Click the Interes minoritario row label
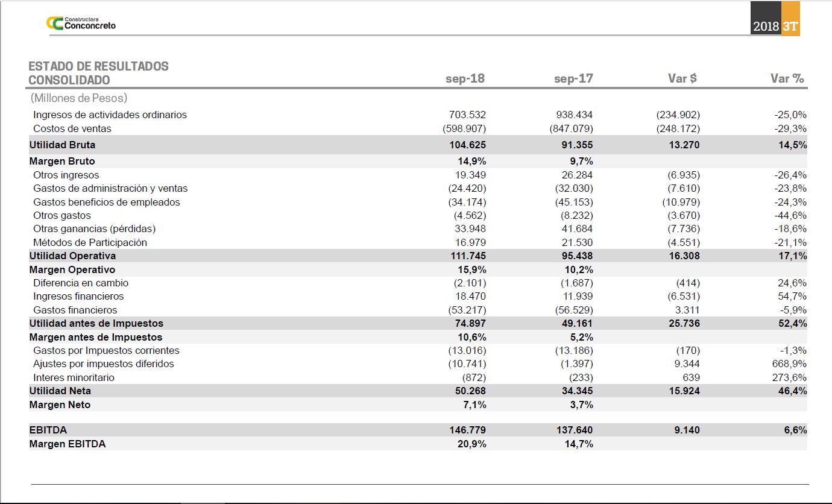 pyautogui.click(x=74, y=377)
